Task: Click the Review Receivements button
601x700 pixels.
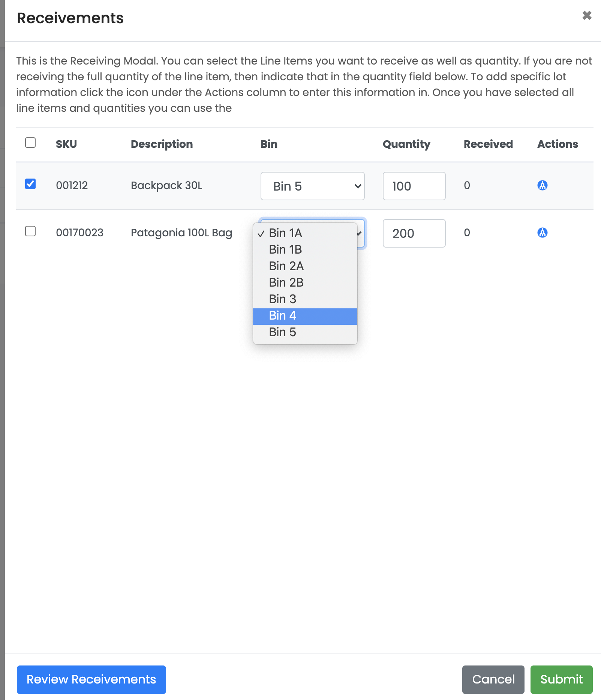Action: [91, 679]
